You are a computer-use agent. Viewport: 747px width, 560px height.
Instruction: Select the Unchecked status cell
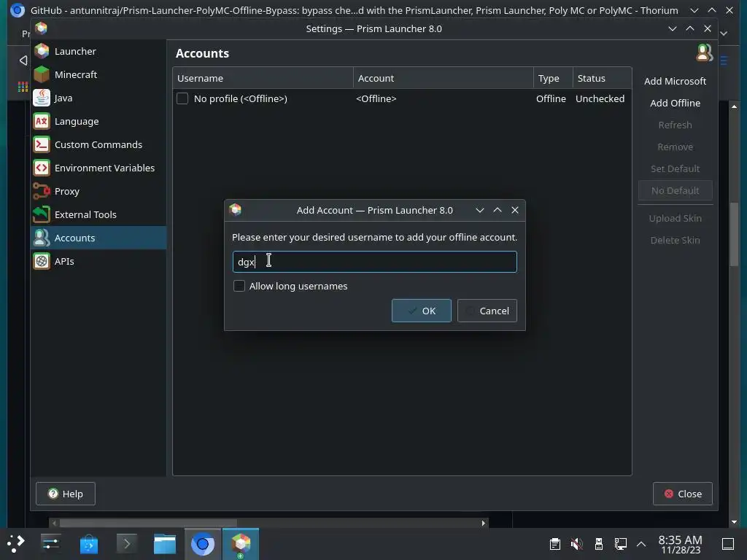click(600, 98)
